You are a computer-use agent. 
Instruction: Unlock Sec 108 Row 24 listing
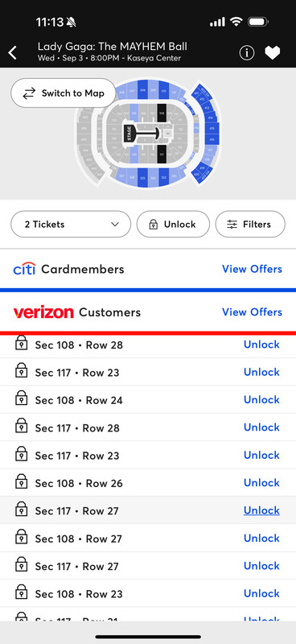[261, 399]
